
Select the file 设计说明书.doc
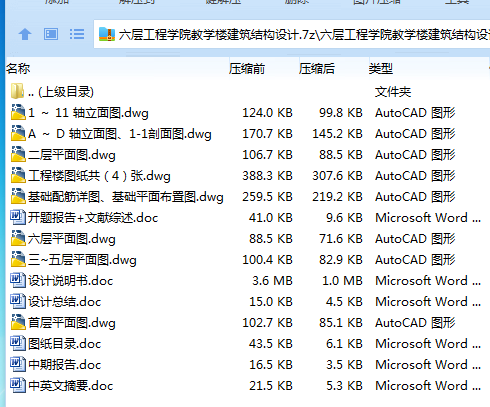[71, 281]
